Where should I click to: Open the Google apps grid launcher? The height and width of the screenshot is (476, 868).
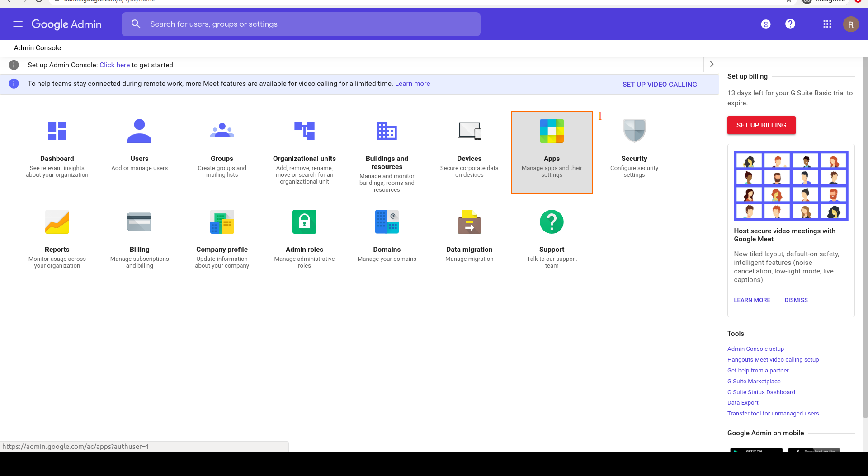tap(827, 24)
